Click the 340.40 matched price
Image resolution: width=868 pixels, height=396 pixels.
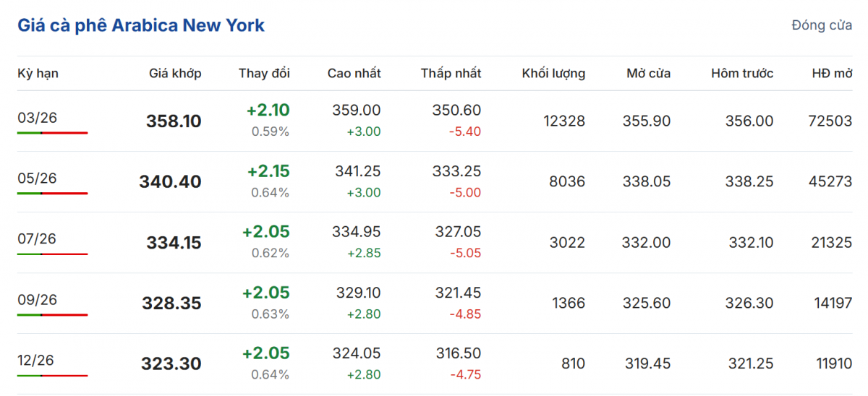tap(170, 182)
